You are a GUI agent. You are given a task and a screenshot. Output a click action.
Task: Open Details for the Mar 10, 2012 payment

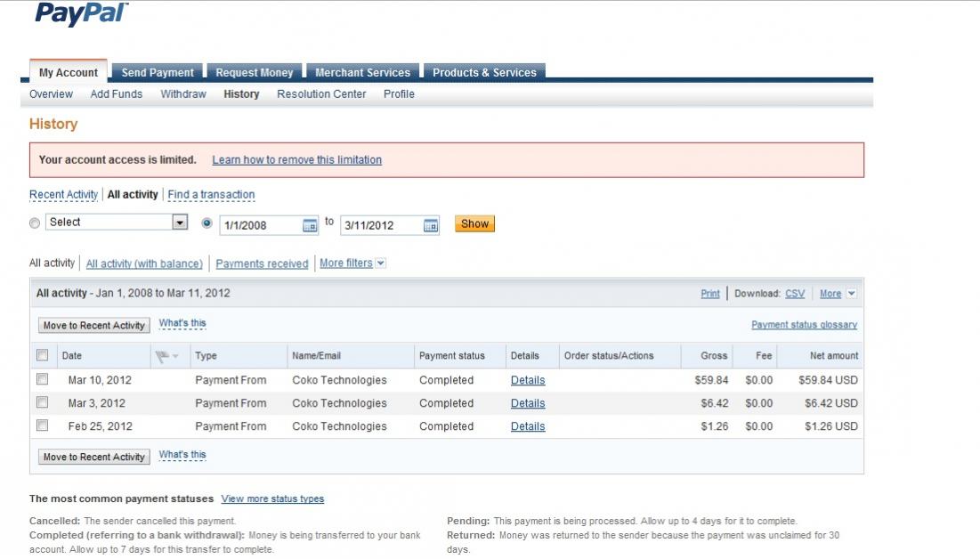click(528, 379)
